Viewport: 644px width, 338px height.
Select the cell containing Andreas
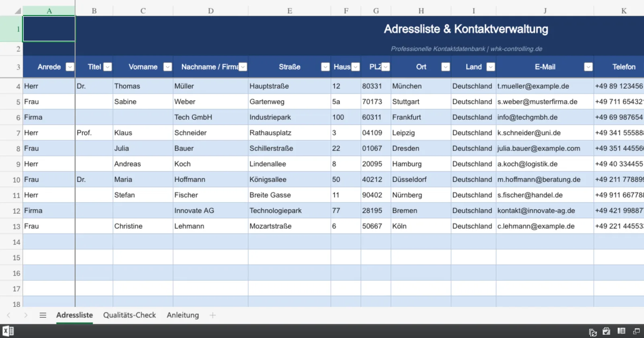pyautogui.click(x=143, y=164)
